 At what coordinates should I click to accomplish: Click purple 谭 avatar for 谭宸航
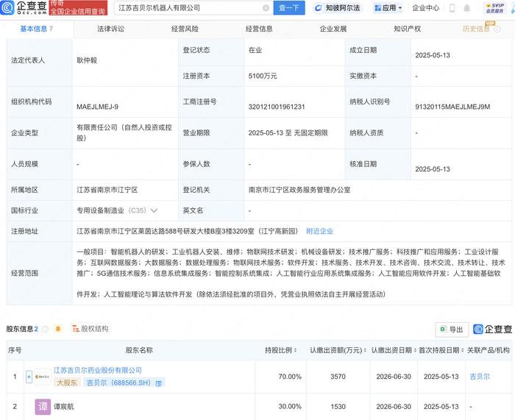pyautogui.click(x=43, y=407)
